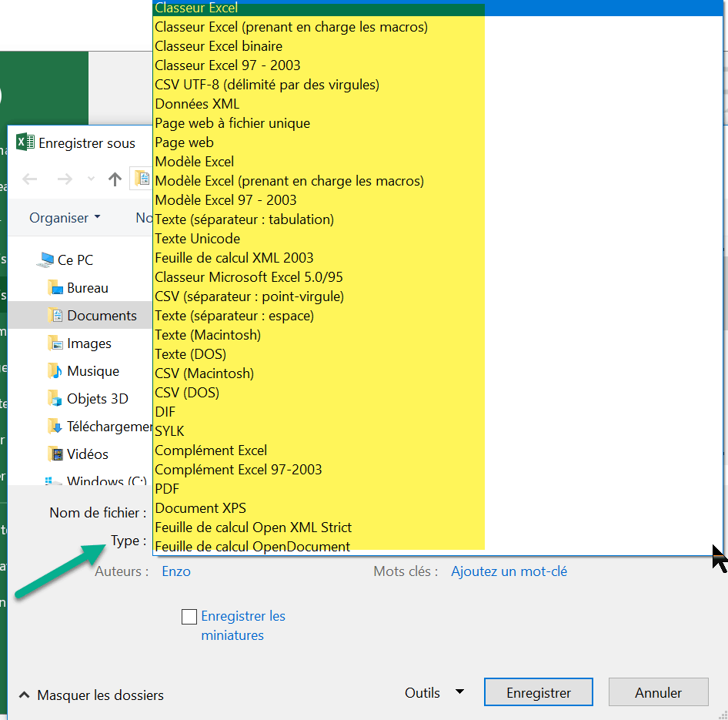728x720 pixels.
Task: Choose Page web à fichier unique
Action: coord(437,123)
